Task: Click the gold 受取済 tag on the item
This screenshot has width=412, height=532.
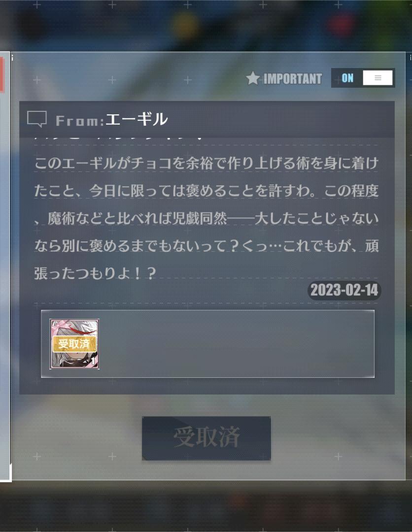Action: pos(74,344)
